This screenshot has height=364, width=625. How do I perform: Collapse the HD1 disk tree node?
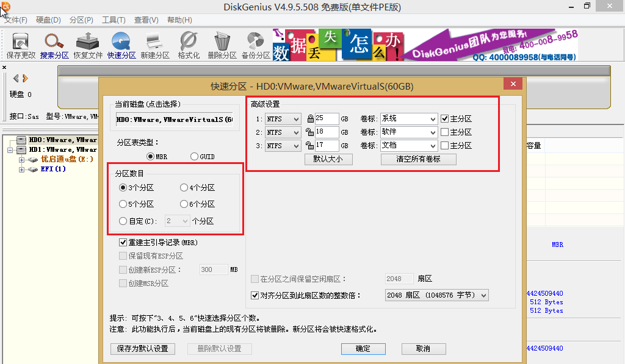point(10,150)
